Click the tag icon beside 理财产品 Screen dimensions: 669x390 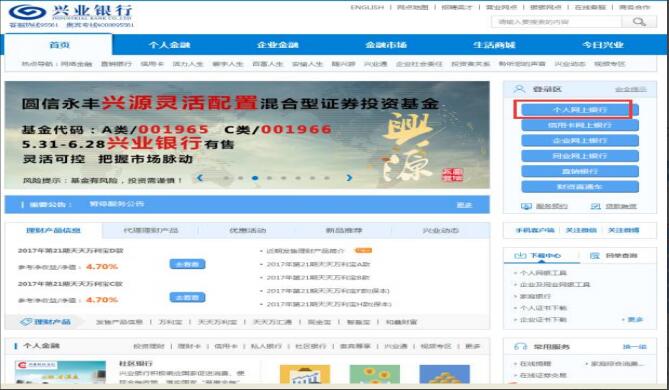click(26, 322)
